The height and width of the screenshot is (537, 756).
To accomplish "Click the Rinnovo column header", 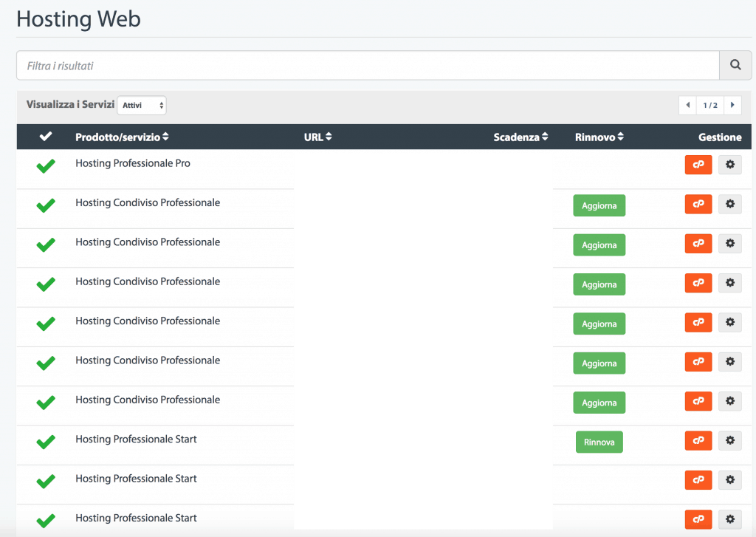I will tap(599, 136).
